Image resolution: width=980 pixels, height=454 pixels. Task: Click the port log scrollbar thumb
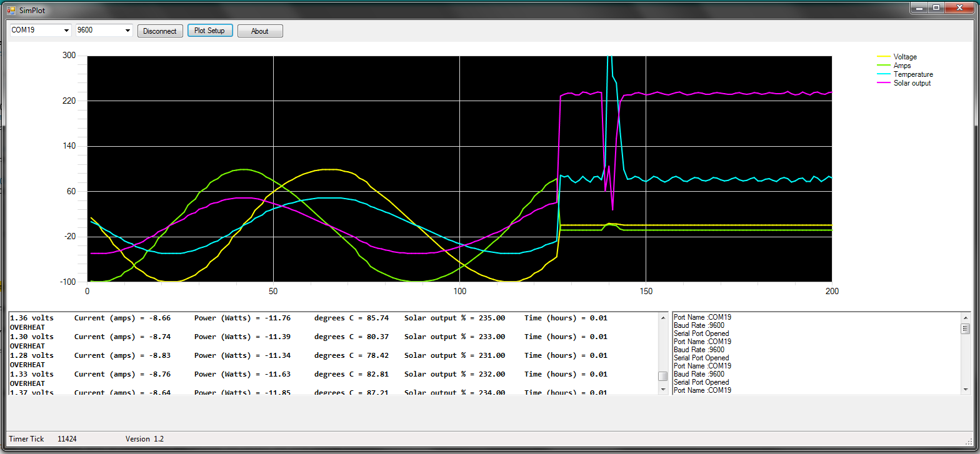966,328
